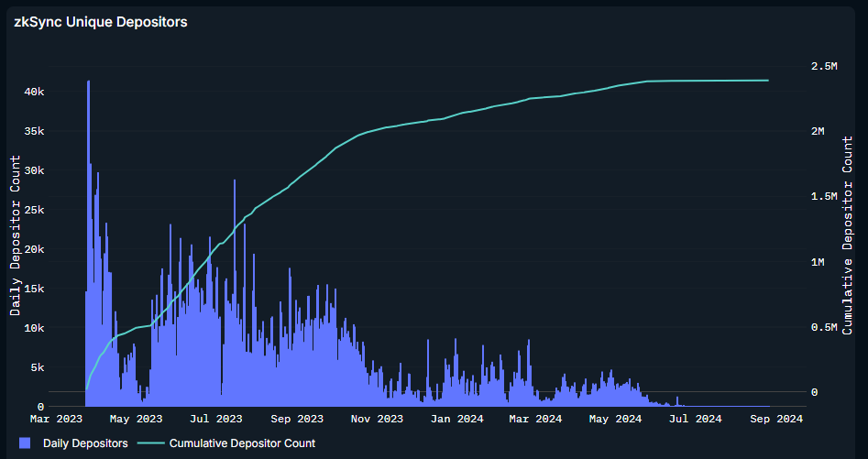The width and height of the screenshot is (868, 459).
Task: Click the Mar 2023 x-axis label
Action: (x=55, y=420)
